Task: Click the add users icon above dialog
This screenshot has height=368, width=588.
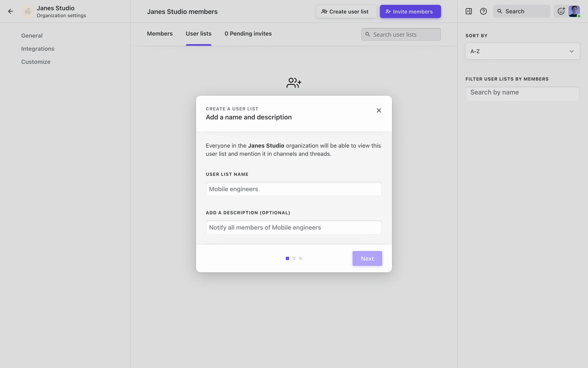Action: point(294,83)
